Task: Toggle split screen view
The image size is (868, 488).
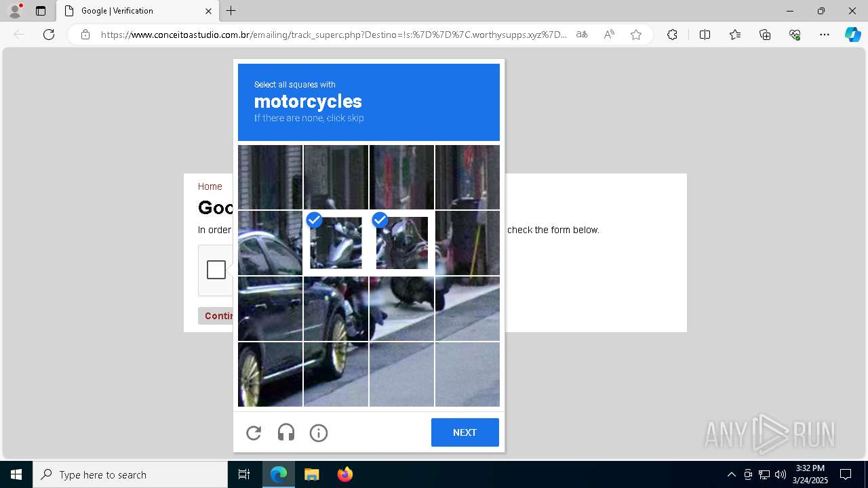Action: 705,35
